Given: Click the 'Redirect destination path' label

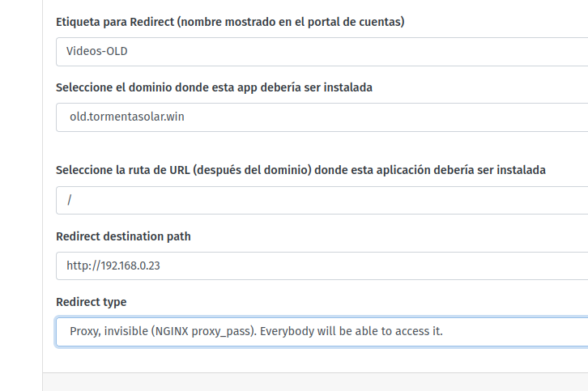Looking at the screenshot, I should tap(123, 236).
